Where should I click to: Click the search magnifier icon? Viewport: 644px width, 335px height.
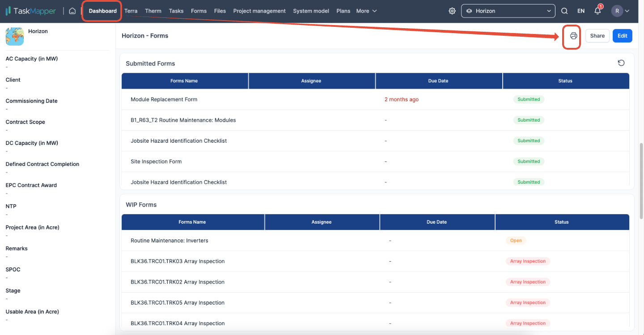tap(564, 11)
